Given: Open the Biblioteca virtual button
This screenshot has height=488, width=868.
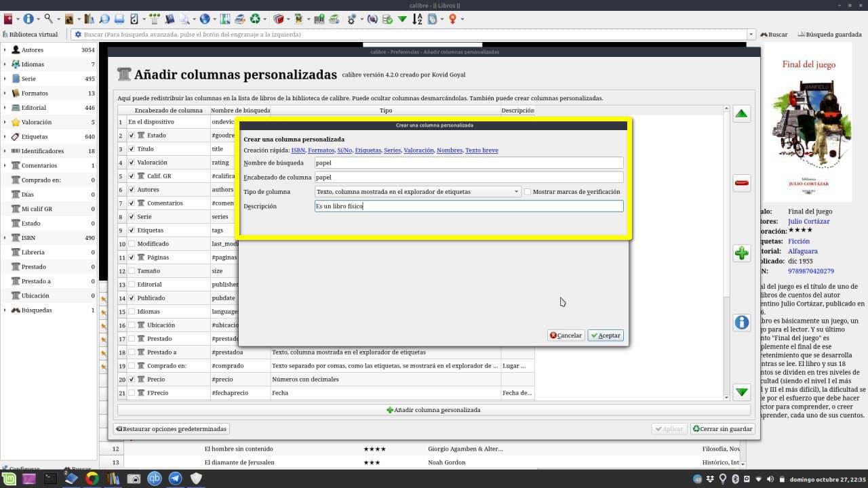Looking at the screenshot, I should [x=31, y=34].
